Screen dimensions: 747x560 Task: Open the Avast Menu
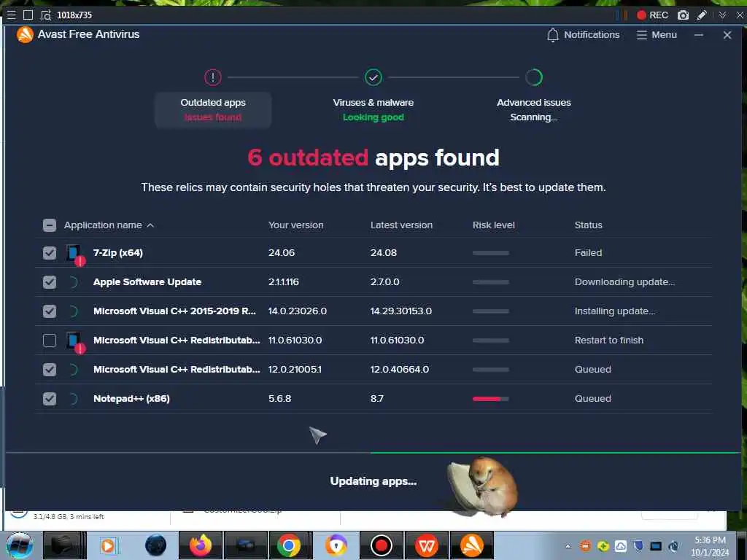point(657,35)
